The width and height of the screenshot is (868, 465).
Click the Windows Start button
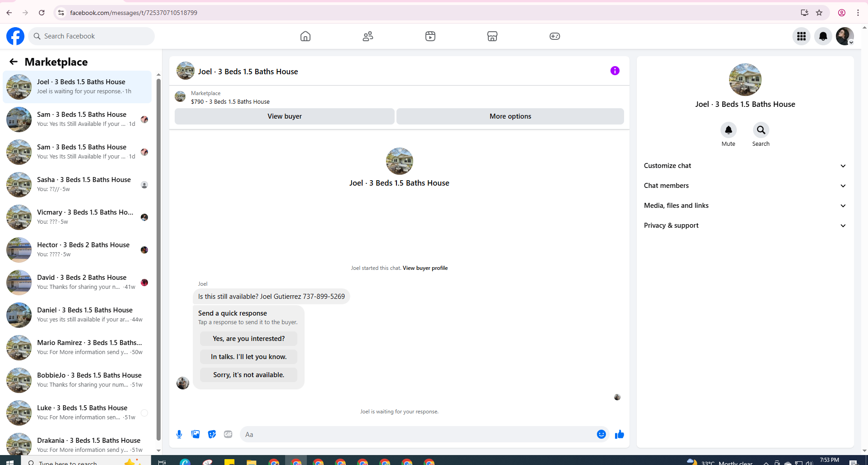click(x=10, y=462)
